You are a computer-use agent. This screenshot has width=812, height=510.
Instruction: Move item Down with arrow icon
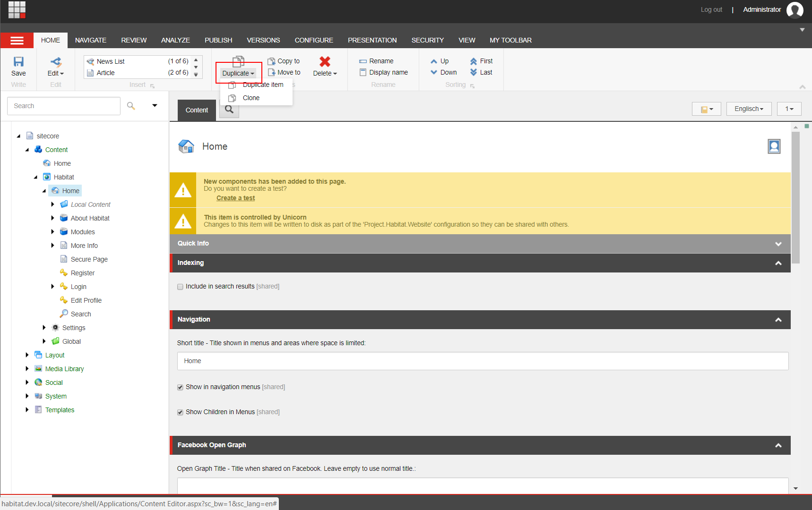pyautogui.click(x=434, y=72)
